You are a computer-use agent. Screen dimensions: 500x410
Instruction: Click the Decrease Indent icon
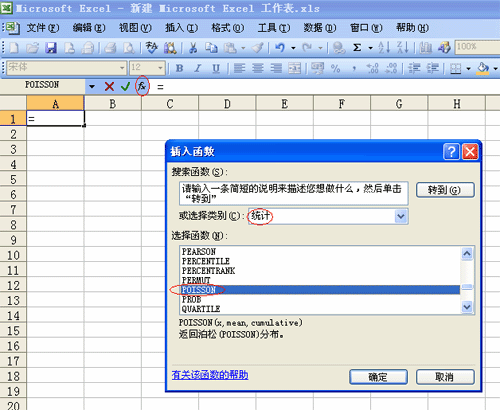[x=414, y=69]
